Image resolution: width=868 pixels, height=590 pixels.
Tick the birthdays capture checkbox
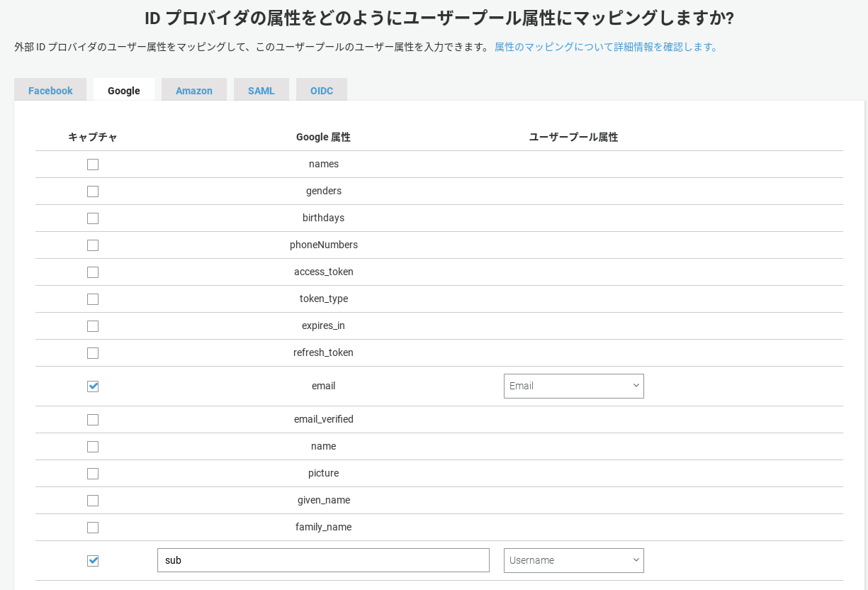click(93, 218)
